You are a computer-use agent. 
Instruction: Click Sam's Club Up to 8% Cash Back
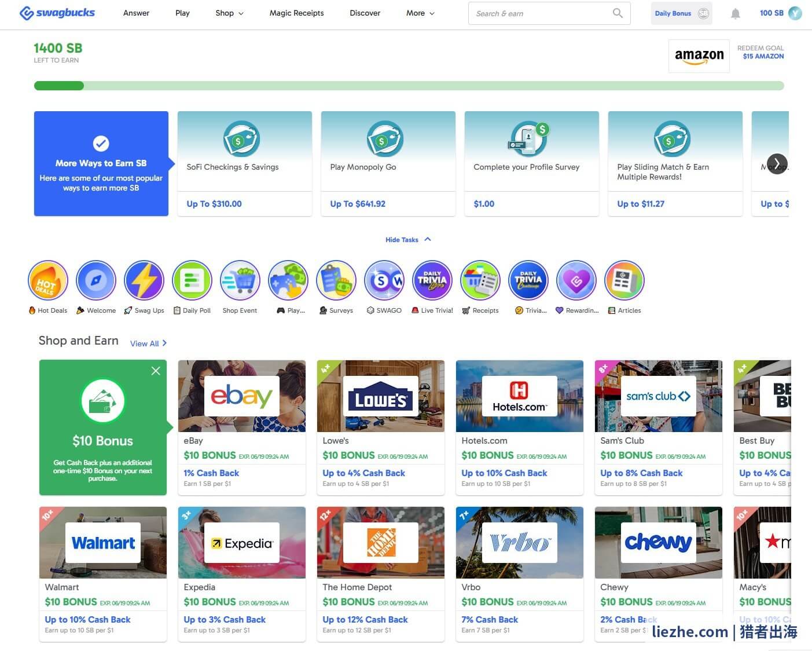[641, 473]
